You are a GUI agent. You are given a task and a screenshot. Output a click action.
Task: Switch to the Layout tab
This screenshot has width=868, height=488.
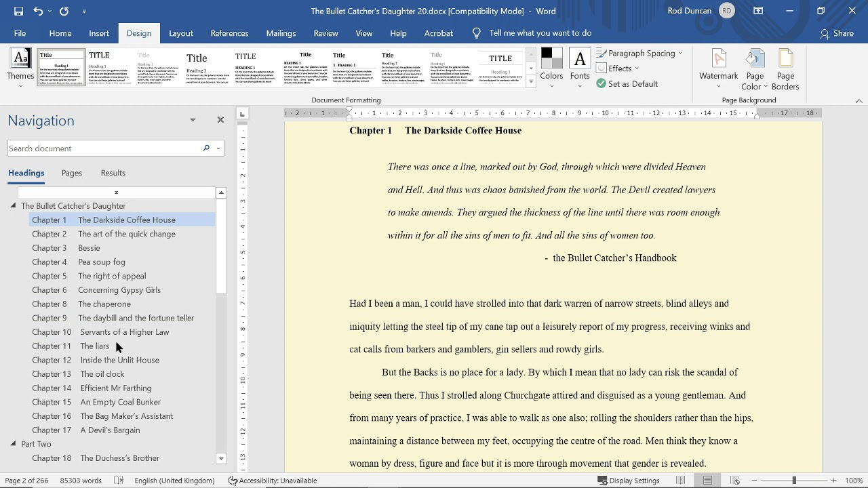pos(181,33)
